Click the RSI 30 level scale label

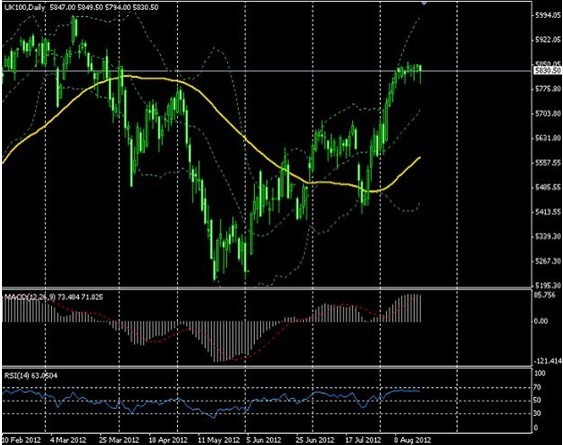click(x=538, y=413)
